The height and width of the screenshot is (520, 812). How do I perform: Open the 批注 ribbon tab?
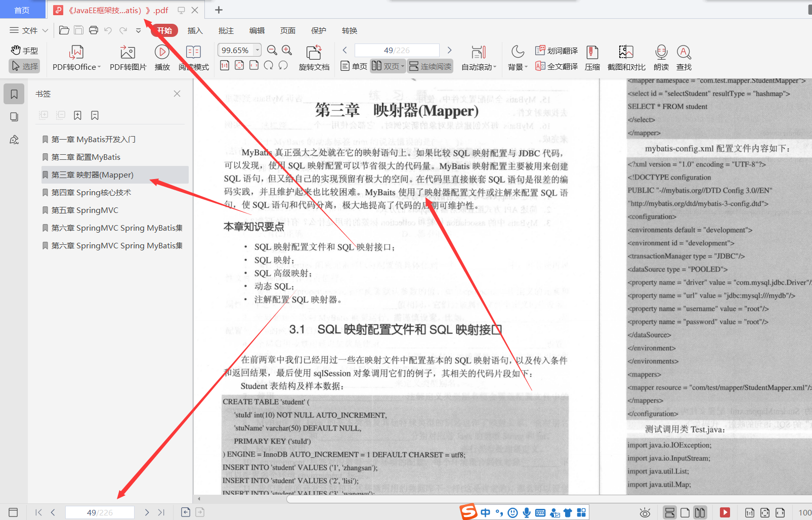226,30
